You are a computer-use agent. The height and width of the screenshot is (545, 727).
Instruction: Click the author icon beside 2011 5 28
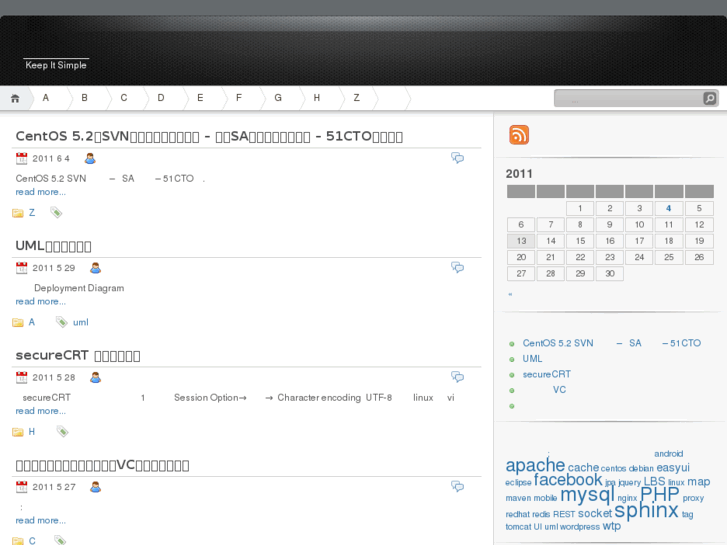point(96,378)
